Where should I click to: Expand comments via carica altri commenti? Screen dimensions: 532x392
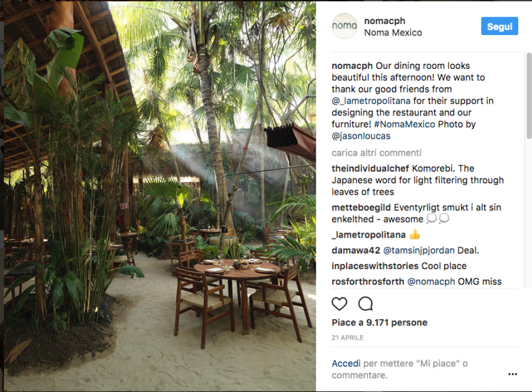(376, 153)
